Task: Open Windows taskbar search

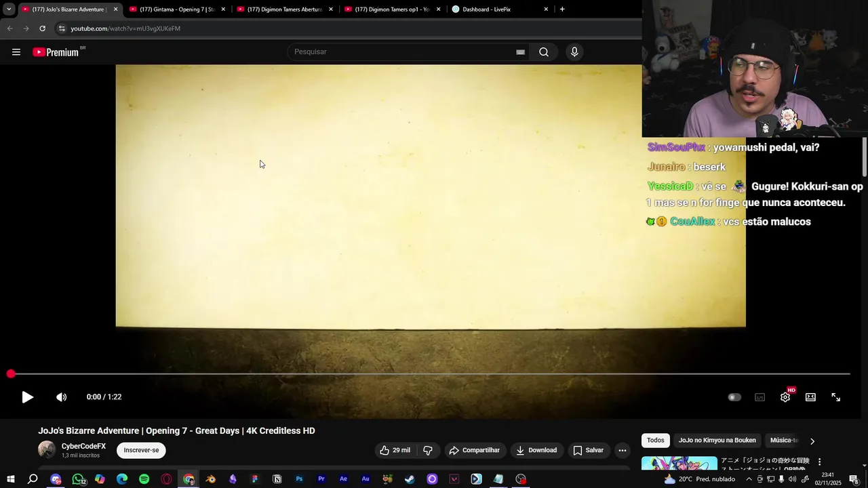Action: pyautogui.click(x=33, y=479)
